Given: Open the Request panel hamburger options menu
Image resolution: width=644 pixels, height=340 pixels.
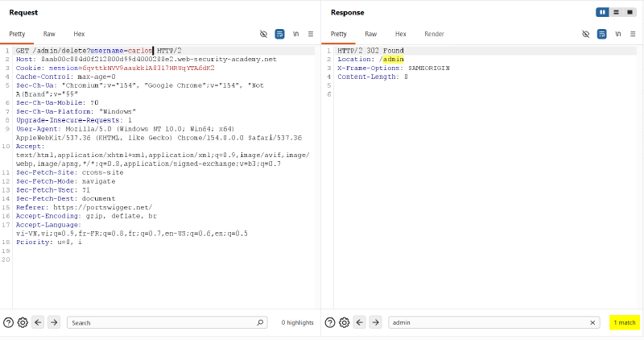Looking at the screenshot, I should 311,34.
